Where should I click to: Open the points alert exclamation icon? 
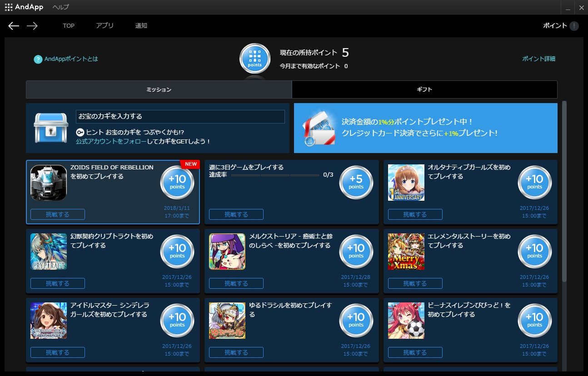click(x=574, y=26)
